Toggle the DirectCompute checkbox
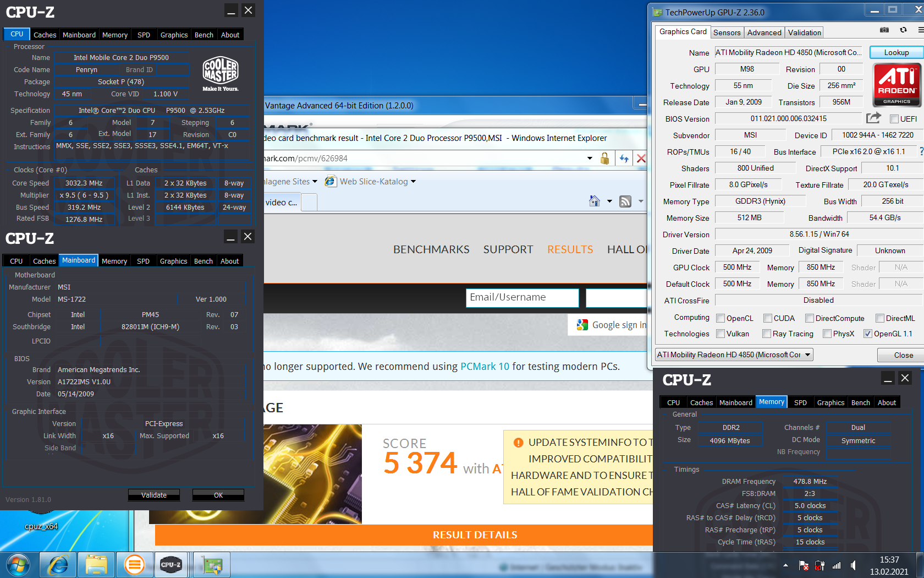 coord(810,318)
